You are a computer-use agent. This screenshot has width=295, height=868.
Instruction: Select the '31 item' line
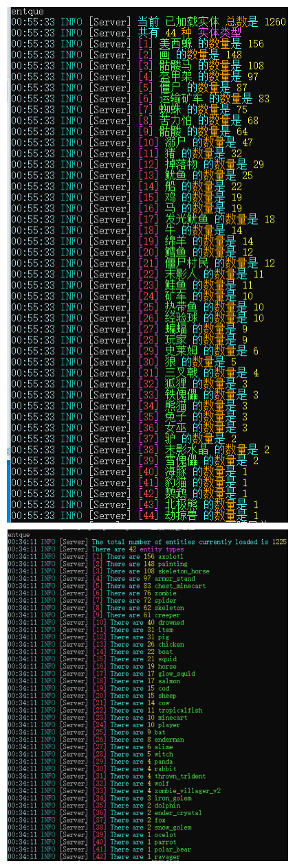click(90, 631)
